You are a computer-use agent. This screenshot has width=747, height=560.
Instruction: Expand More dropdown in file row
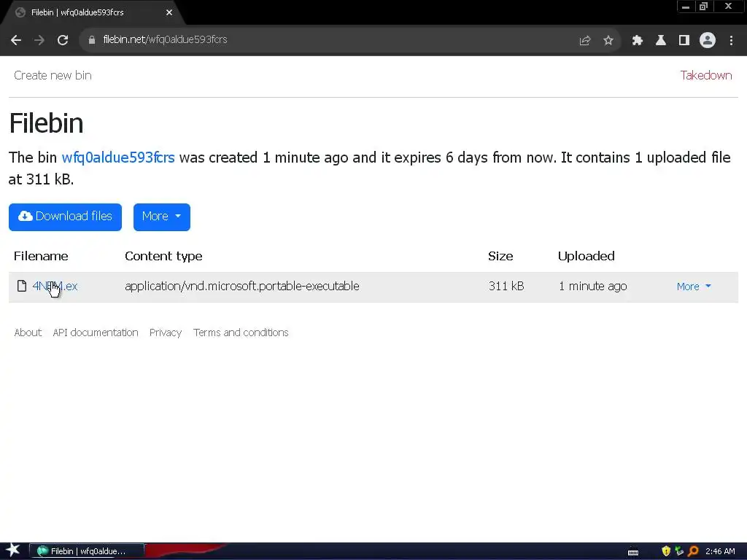coord(694,286)
